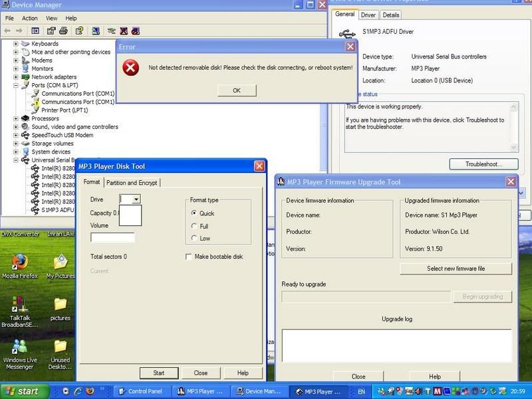The height and width of the screenshot is (399, 532).
Task: Switch to the Partition and Encrypt tab
Action: tap(132, 183)
